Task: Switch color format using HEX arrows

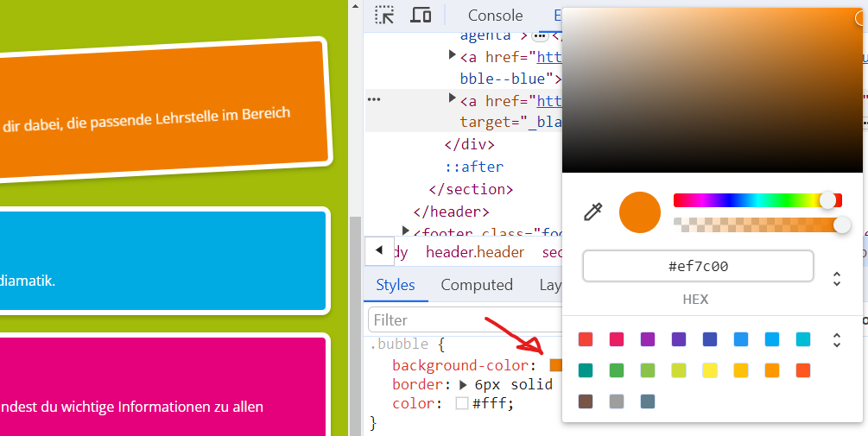Action: click(836, 279)
